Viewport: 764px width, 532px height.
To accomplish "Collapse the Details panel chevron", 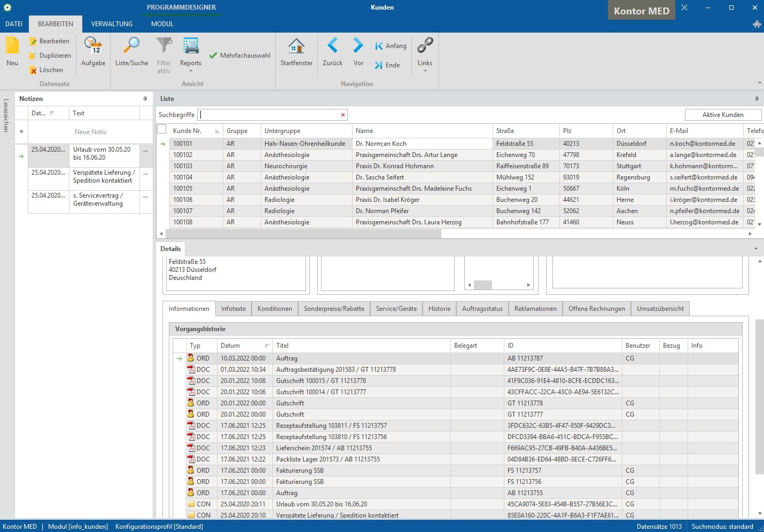I will (755, 249).
